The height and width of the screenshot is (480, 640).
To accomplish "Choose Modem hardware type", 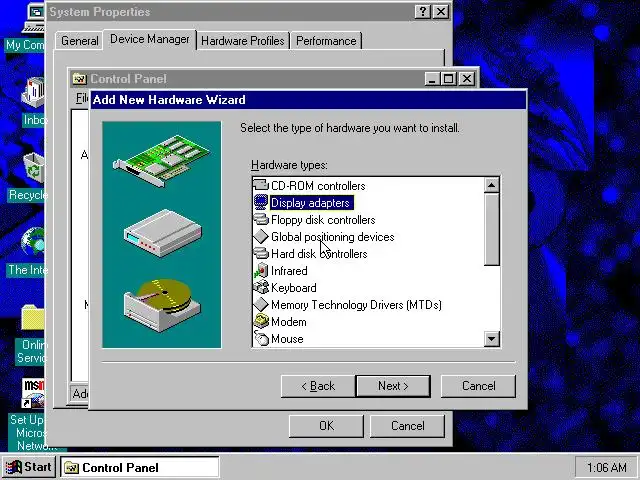I will point(289,322).
